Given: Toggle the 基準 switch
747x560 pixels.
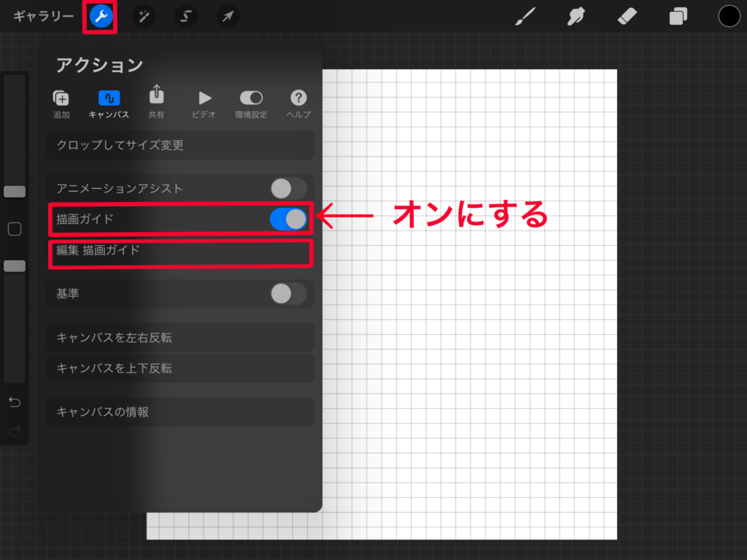Looking at the screenshot, I should pos(288,294).
